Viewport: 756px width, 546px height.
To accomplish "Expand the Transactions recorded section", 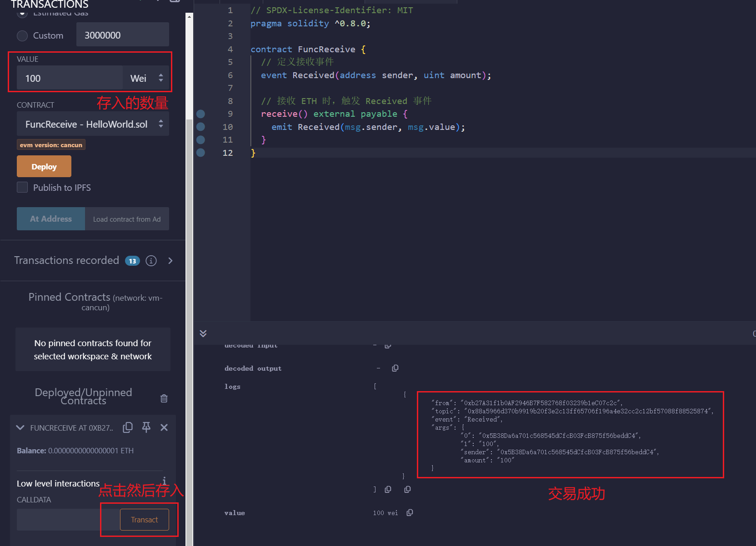I will pyautogui.click(x=170, y=261).
